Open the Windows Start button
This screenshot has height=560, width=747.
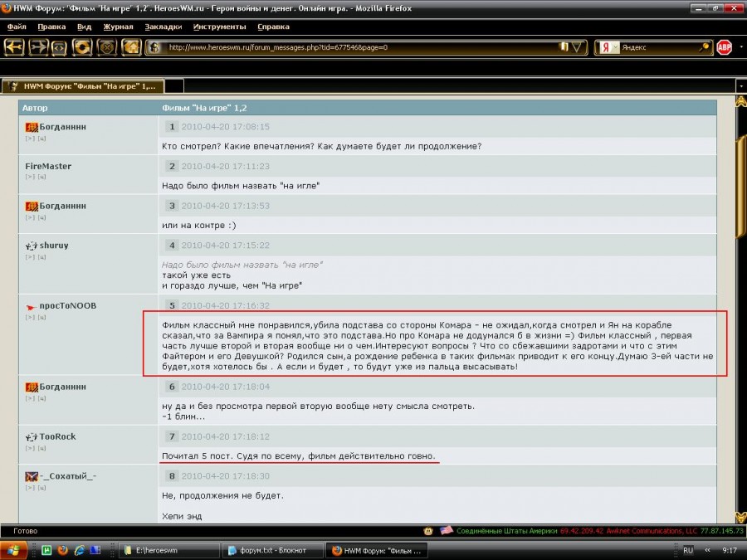point(13,551)
